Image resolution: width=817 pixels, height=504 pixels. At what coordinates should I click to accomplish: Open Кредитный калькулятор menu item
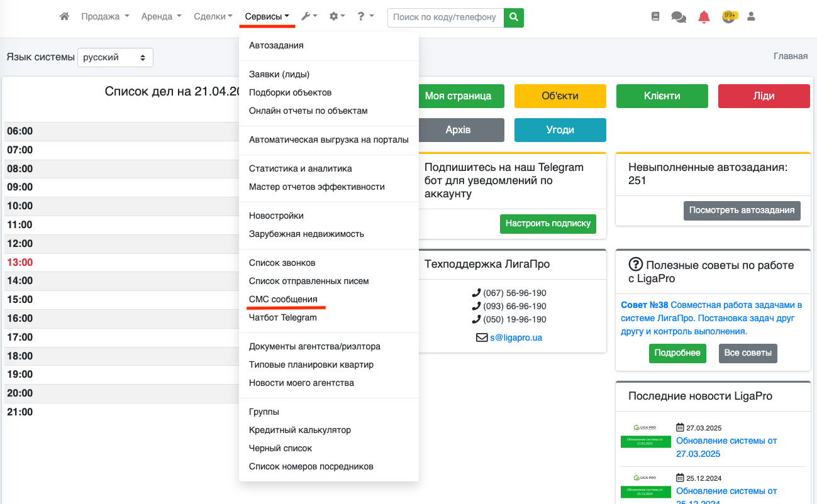(x=299, y=430)
